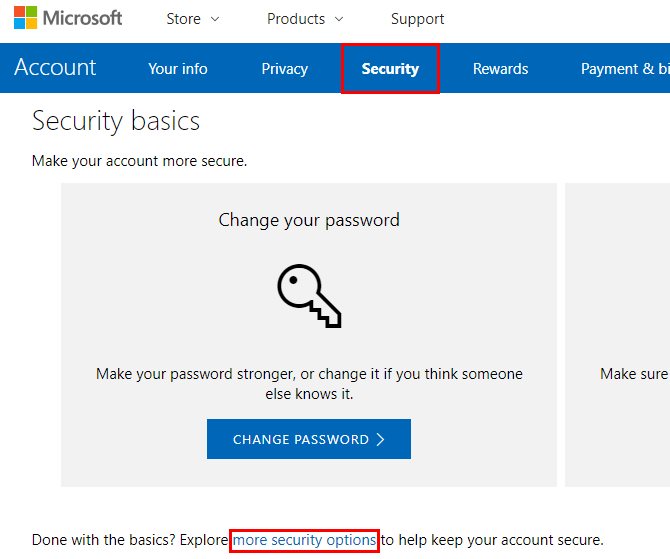Go to the Support page
Image resolution: width=670 pixels, height=559 pixels.
[x=417, y=19]
